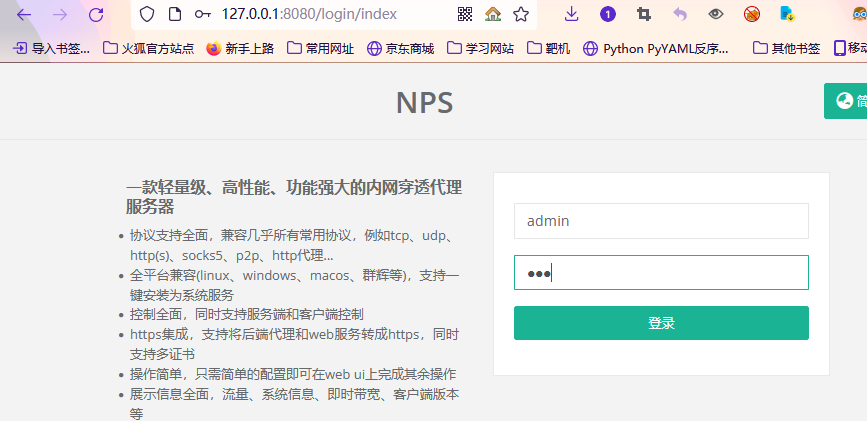This screenshot has width=867, height=421.
Task: Click the address bar URL 127.0.0.1:8080/login/index
Action: [309, 14]
